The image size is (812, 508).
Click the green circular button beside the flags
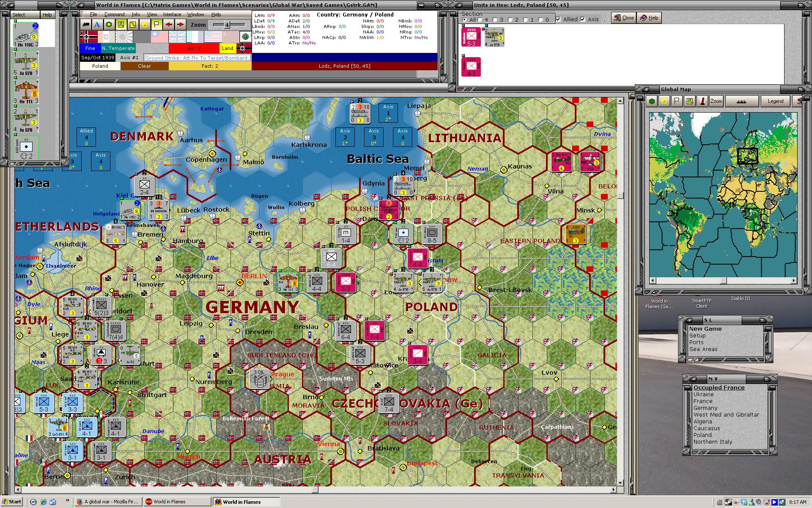(245, 37)
